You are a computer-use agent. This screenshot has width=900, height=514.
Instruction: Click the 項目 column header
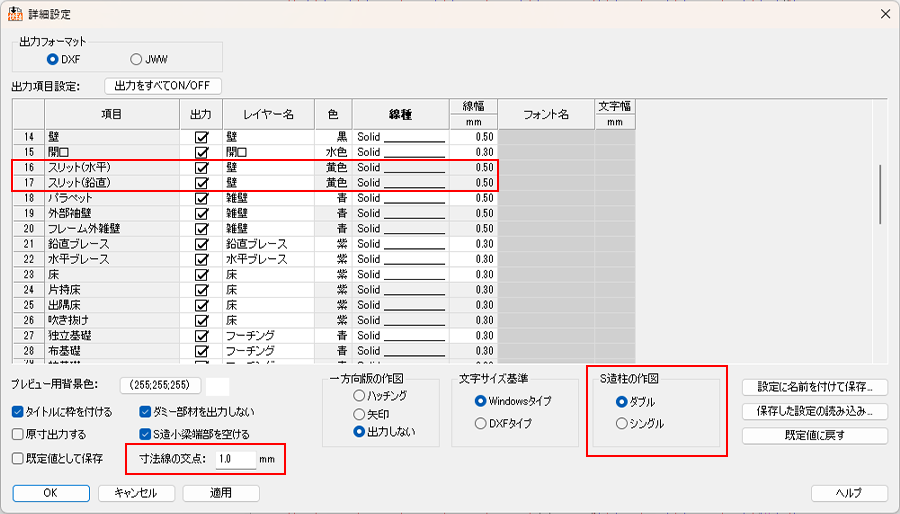pos(112,114)
